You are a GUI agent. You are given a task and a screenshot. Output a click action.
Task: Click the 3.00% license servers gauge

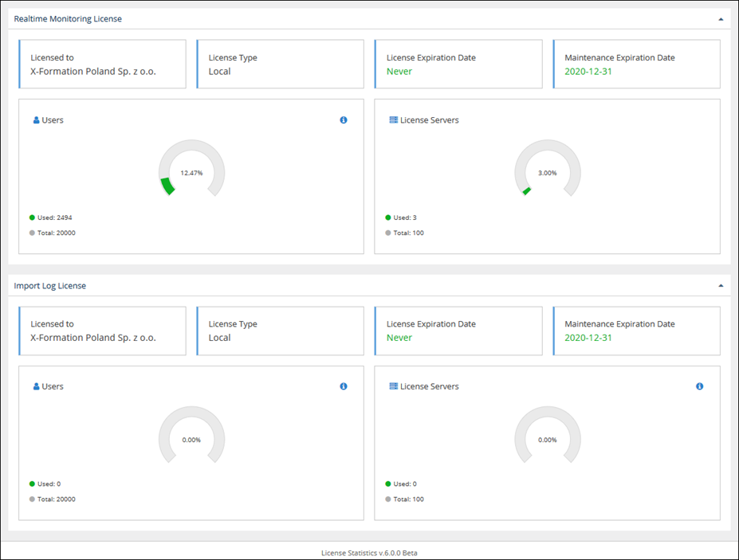(548, 168)
